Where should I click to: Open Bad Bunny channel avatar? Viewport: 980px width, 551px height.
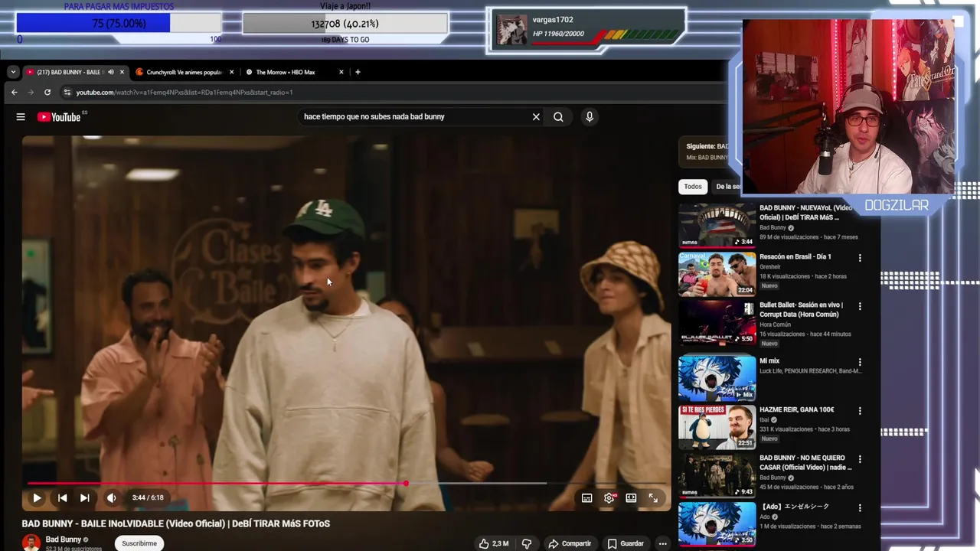[x=31, y=543]
